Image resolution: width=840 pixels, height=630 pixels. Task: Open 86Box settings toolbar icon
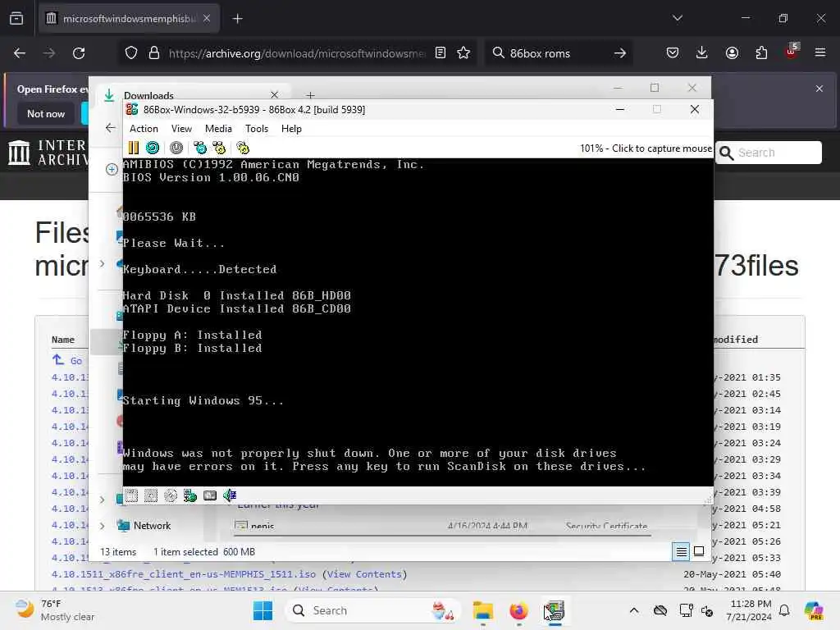(243, 148)
